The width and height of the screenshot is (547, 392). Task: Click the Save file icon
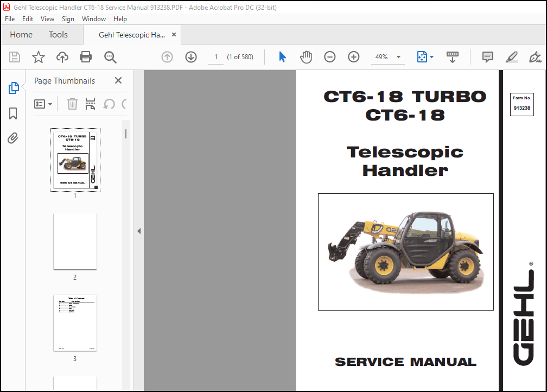click(x=15, y=57)
